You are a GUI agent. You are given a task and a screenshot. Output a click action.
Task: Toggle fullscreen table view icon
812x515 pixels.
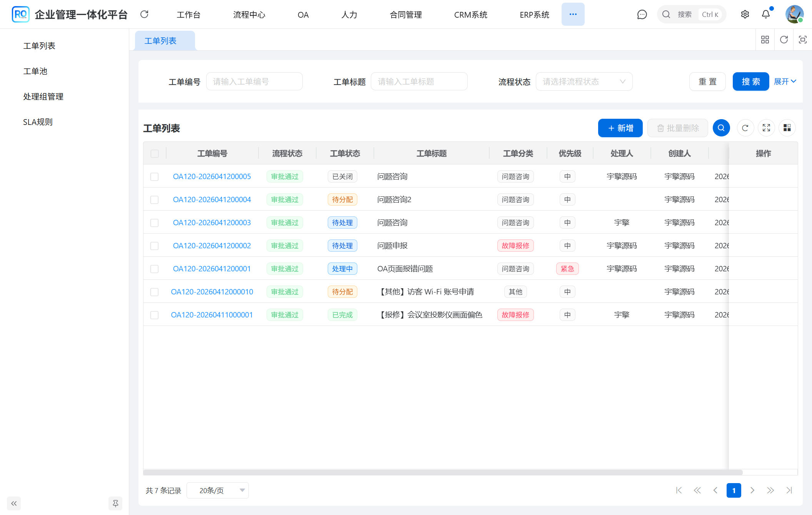pos(766,128)
